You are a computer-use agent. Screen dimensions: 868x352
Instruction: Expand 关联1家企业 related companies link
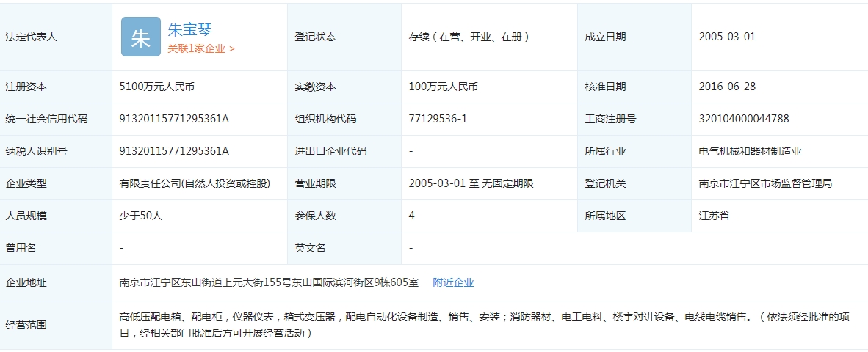[x=200, y=48]
